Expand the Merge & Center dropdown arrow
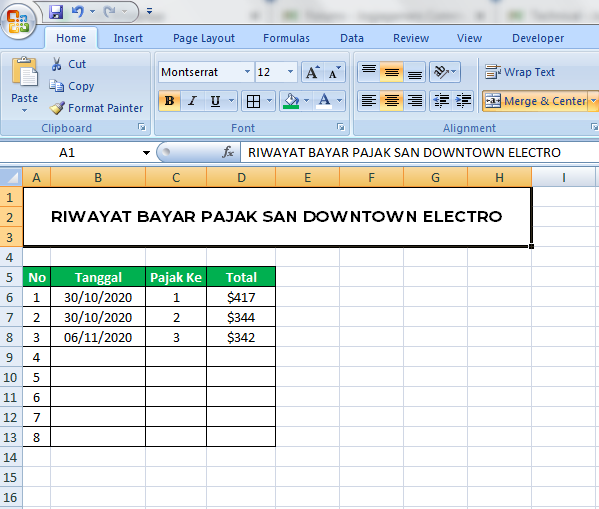 click(x=593, y=101)
